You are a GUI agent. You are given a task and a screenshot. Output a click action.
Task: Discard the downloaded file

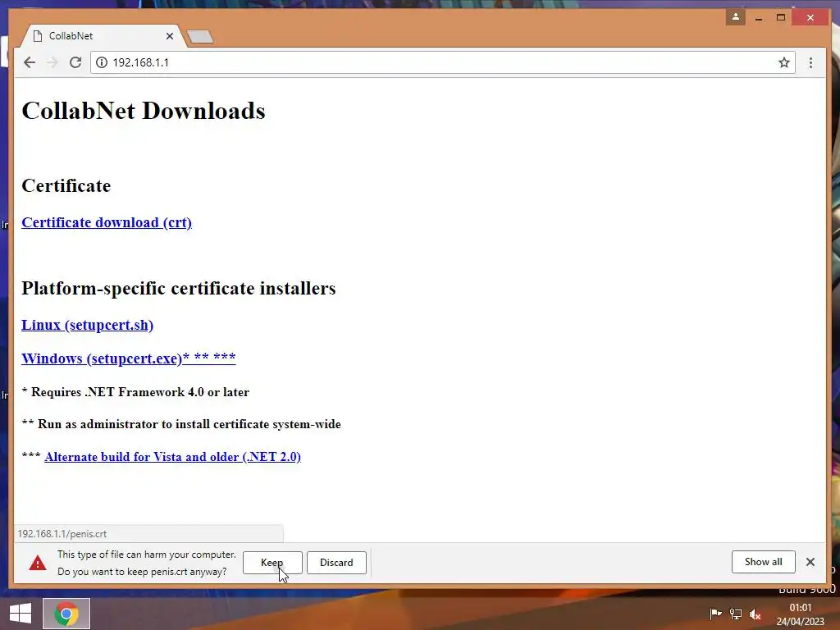pos(336,563)
